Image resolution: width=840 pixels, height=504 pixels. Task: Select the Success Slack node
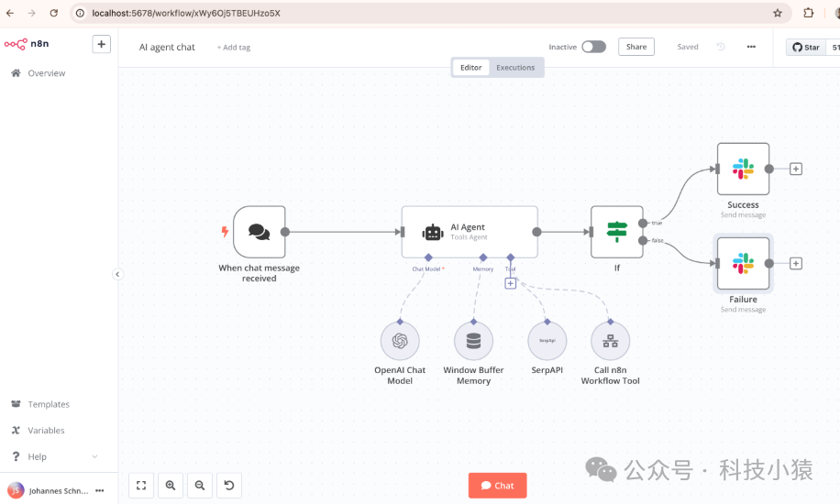click(x=743, y=169)
